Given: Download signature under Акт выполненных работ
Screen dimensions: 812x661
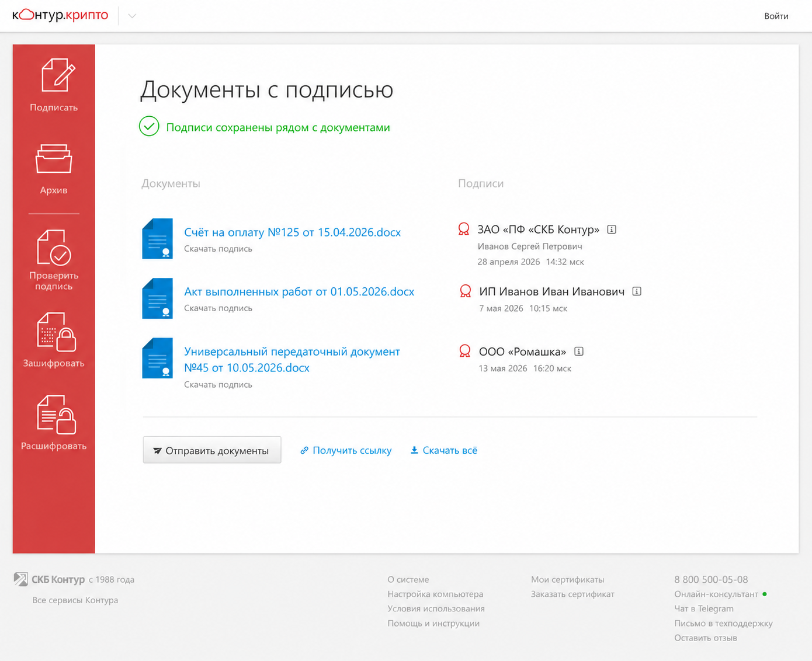Looking at the screenshot, I should pyautogui.click(x=218, y=308).
